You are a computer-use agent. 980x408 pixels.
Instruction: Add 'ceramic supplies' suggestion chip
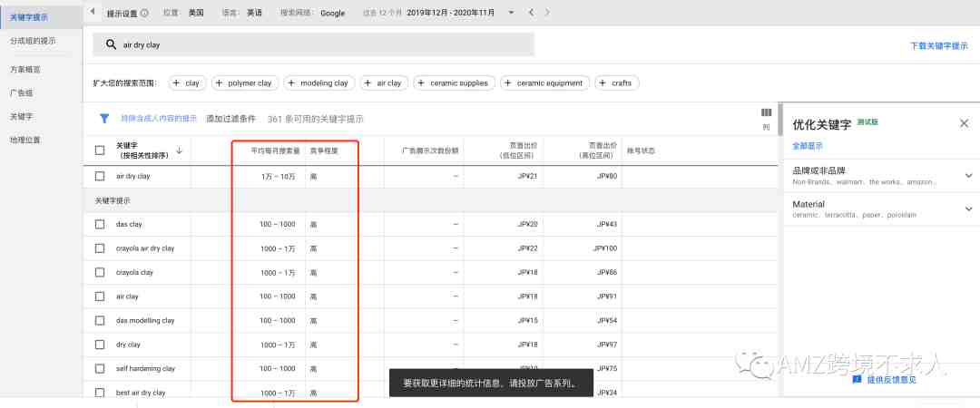click(455, 83)
